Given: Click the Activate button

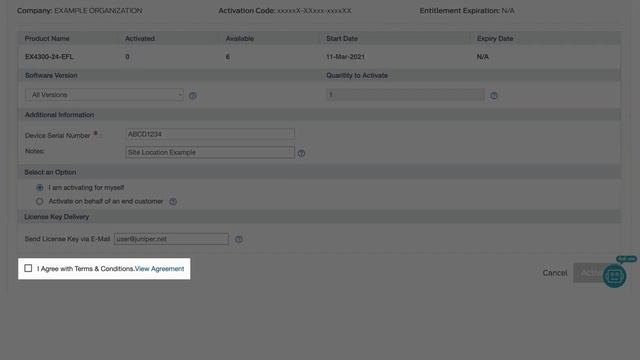Looking at the screenshot, I should (588, 273).
